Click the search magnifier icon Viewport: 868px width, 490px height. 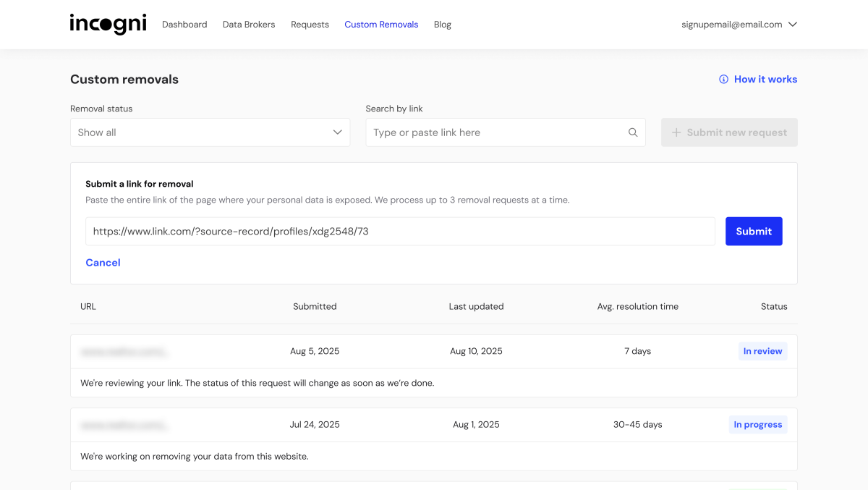point(633,132)
